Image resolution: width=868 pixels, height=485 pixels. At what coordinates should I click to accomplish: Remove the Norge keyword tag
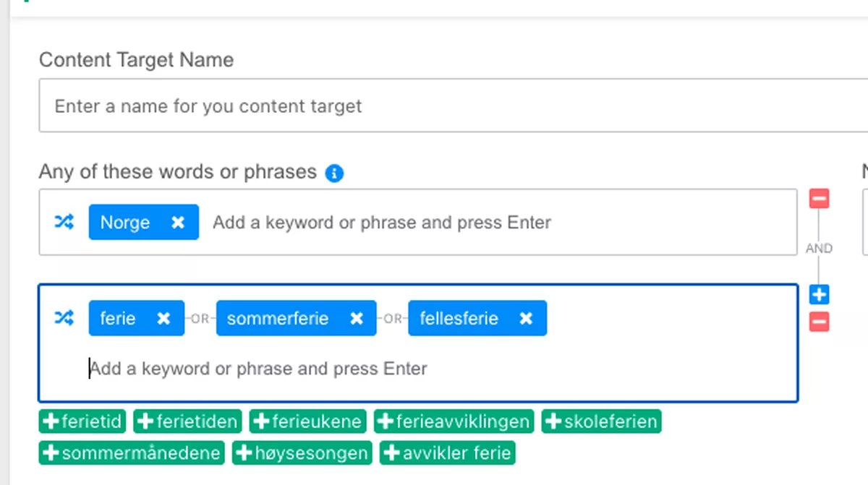(x=178, y=223)
